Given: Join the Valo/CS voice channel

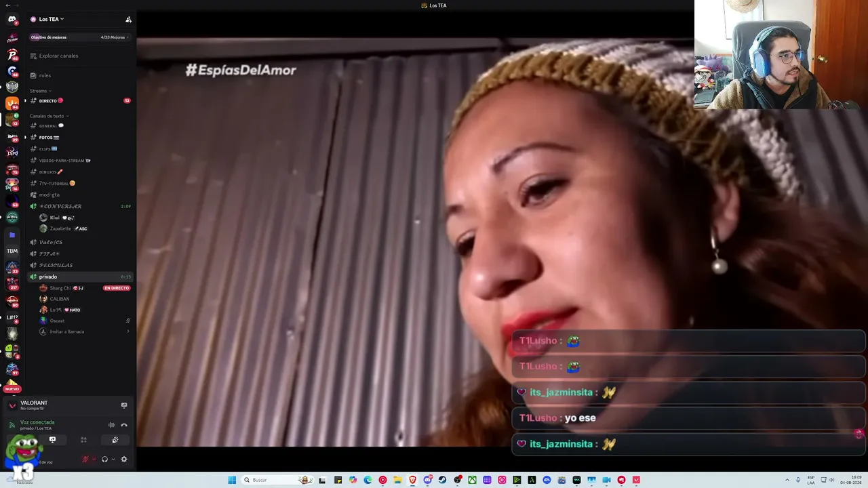Looking at the screenshot, I should (80, 242).
